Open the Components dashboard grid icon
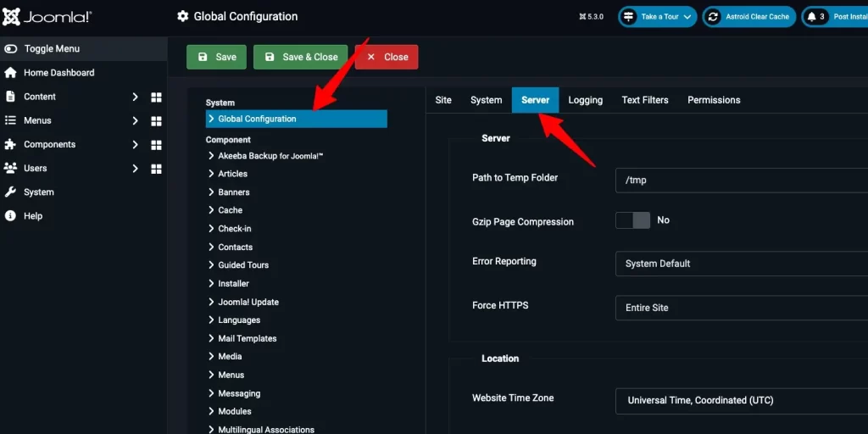This screenshot has width=868, height=434. (156, 145)
